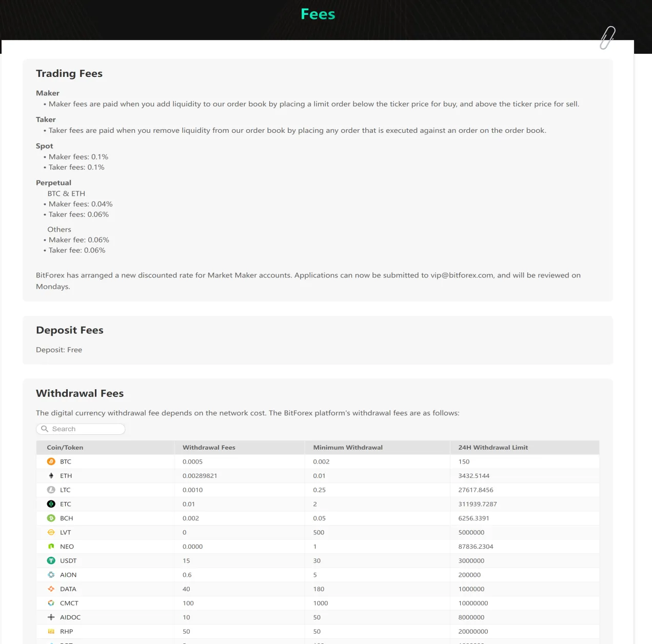Click the BTC & ETH label
Image resolution: width=652 pixels, height=644 pixels.
(x=67, y=194)
